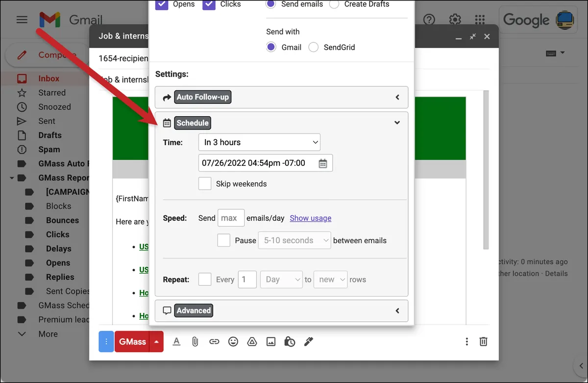The width and height of the screenshot is (588, 383).
Task: Enable the Repeat Every checkbox
Action: (x=205, y=280)
